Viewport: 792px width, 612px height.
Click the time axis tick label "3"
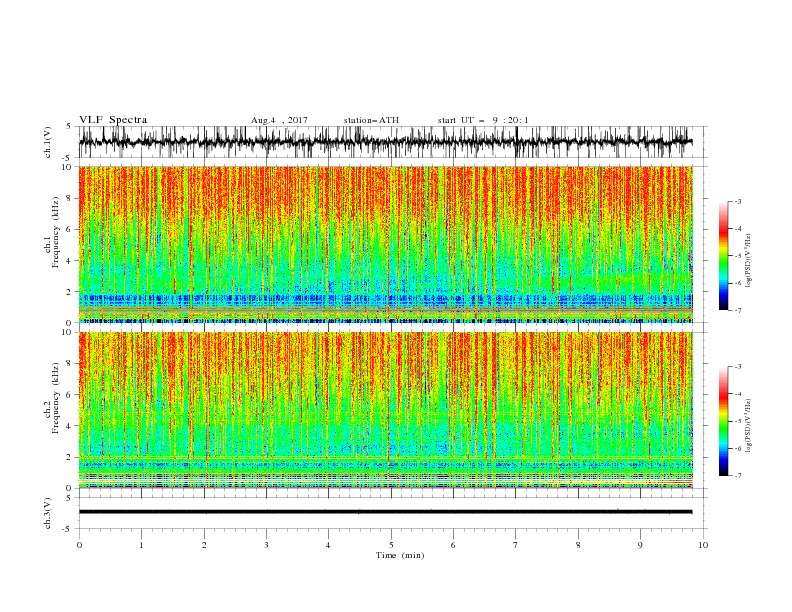[266, 545]
